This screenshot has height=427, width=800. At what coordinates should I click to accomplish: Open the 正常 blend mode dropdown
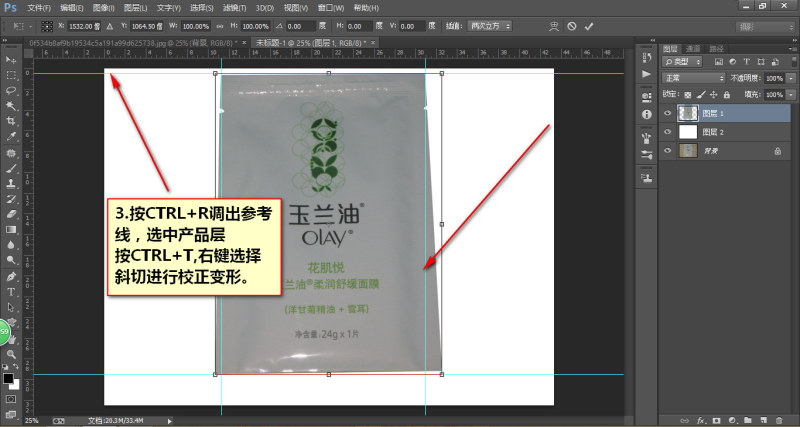click(693, 79)
